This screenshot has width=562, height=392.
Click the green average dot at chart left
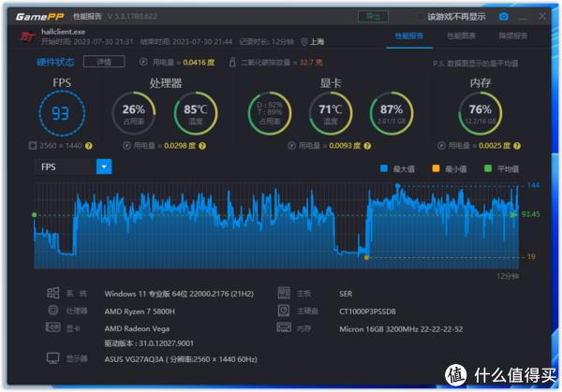tap(35, 215)
